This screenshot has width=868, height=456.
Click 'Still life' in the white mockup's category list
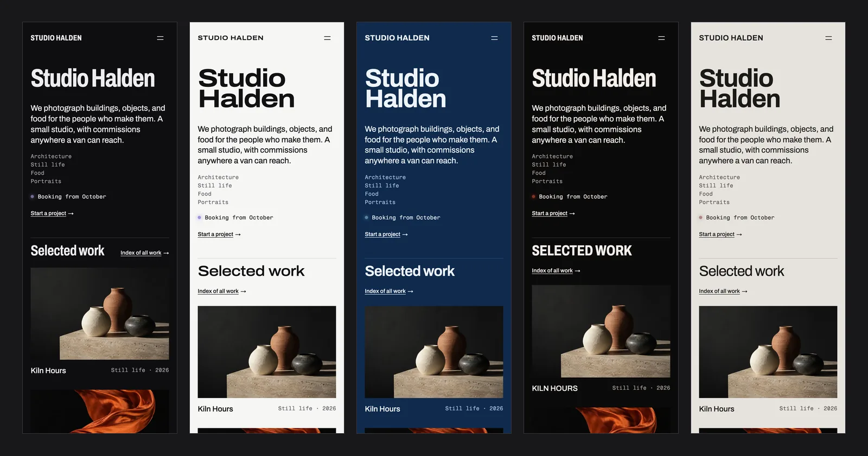tap(215, 186)
